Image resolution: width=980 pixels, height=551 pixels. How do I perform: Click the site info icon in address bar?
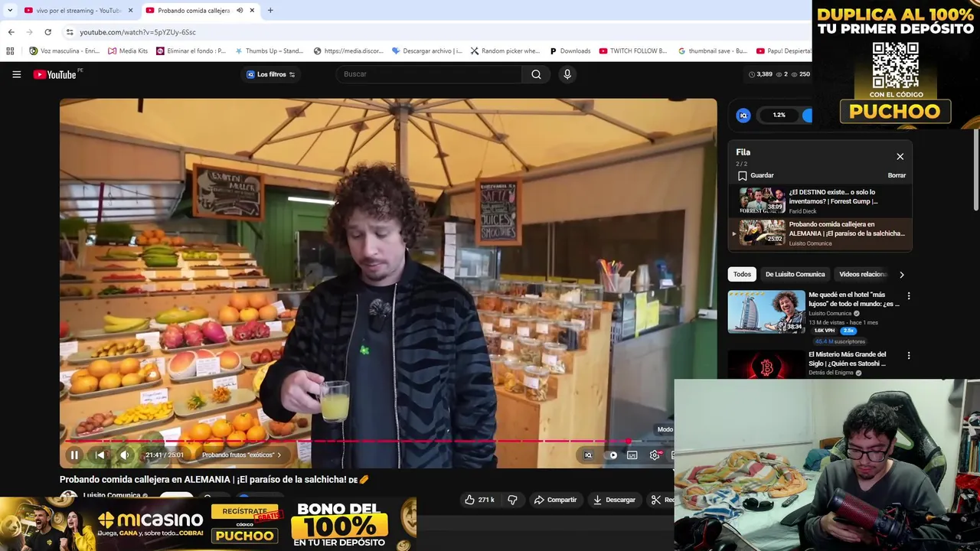tap(70, 32)
